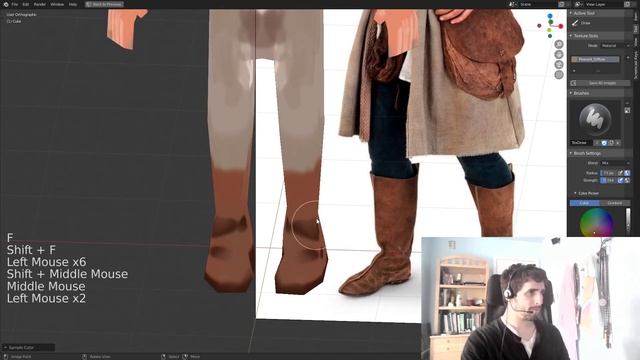This screenshot has height=360, width=640.
Task: Click the Scene name field
Action: coord(537,4)
